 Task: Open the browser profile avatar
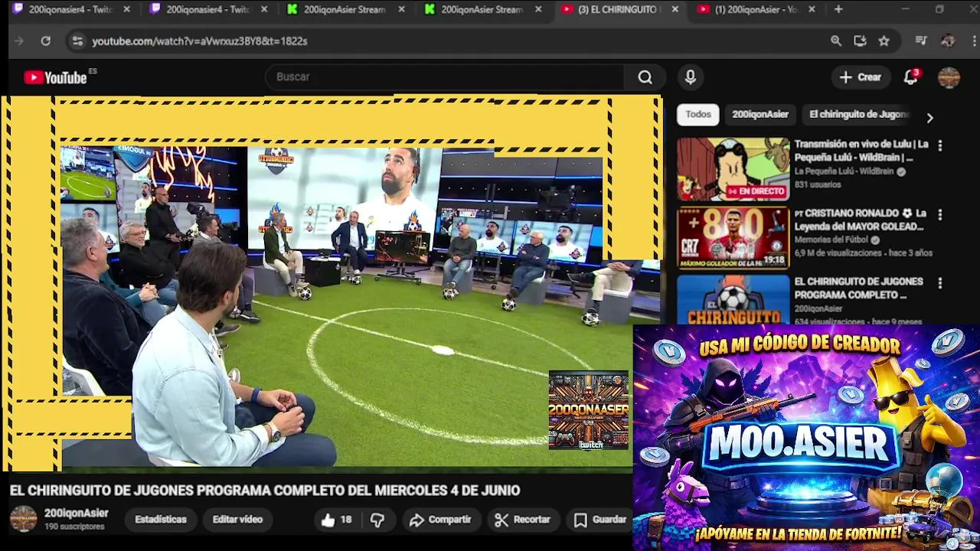[x=948, y=41]
